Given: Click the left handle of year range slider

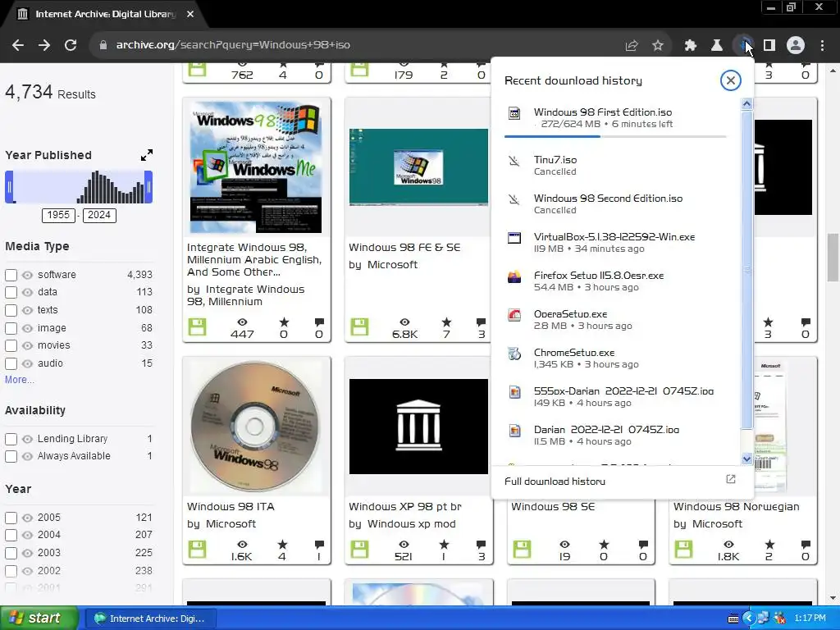Looking at the screenshot, I should (9, 187).
